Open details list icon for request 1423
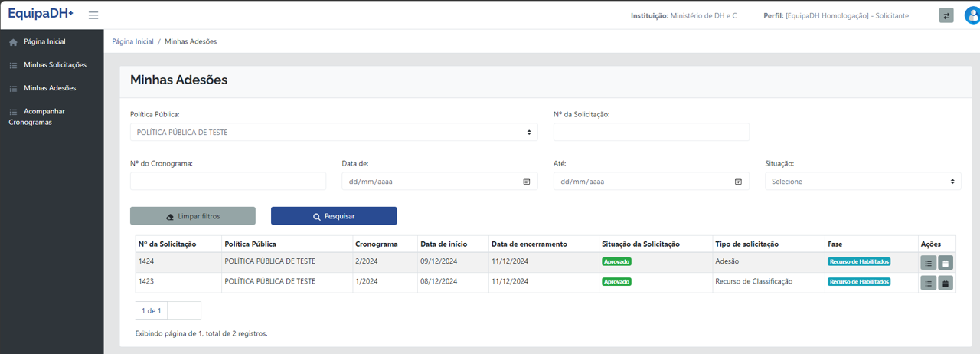This screenshot has width=980, height=354. click(928, 284)
